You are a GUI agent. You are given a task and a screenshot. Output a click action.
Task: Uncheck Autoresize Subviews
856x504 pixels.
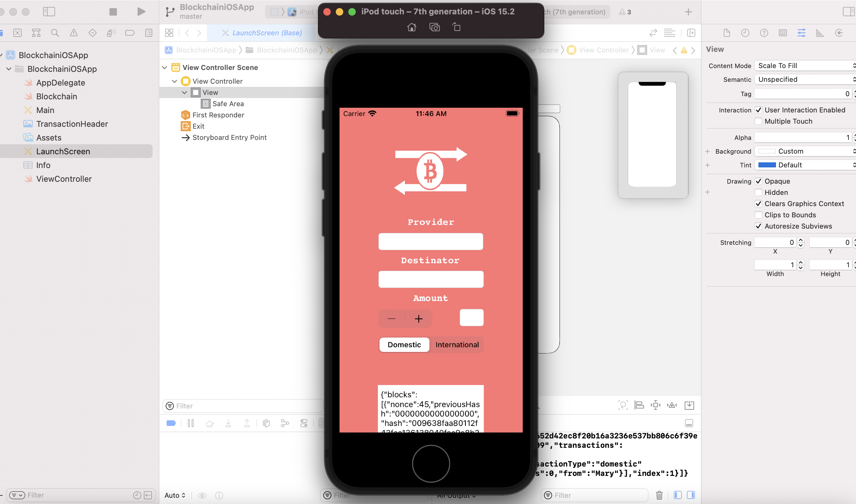tap(758, 226)
